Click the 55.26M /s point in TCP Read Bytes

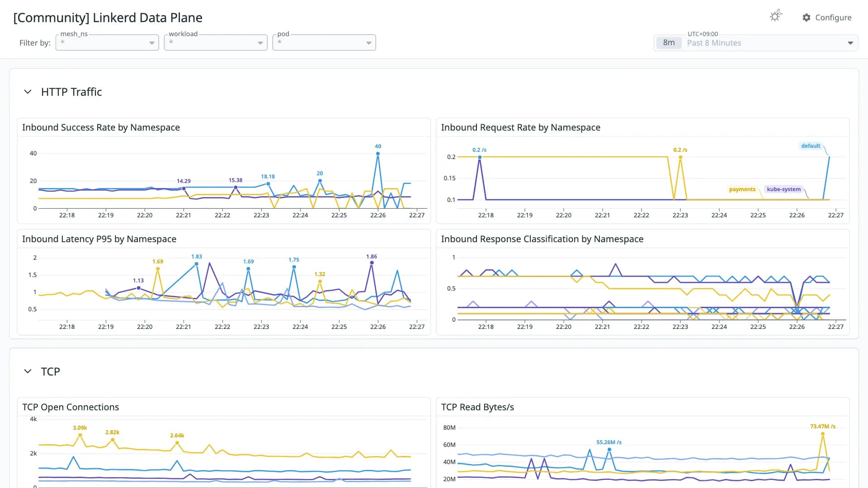(609, 450)
